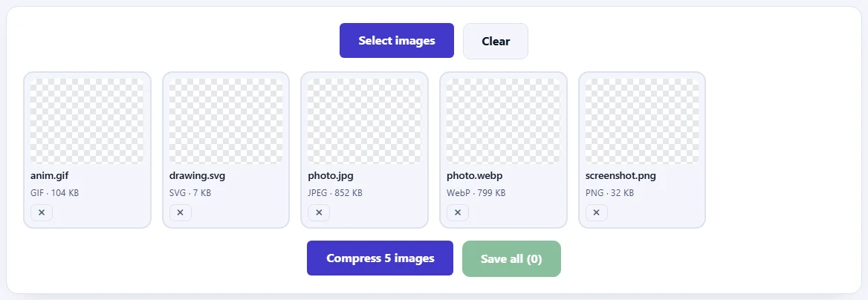Delete photo.jpg via its X icon
868x300 pixels.
319,212
